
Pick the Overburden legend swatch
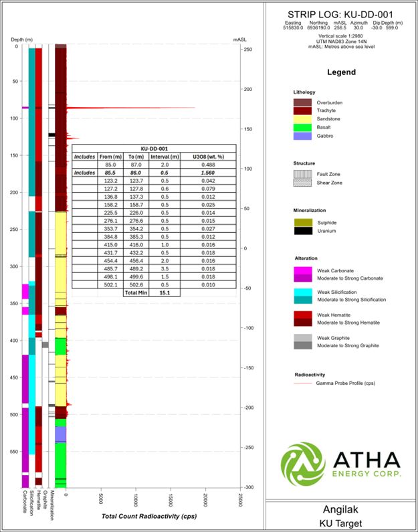click(302, 102)
